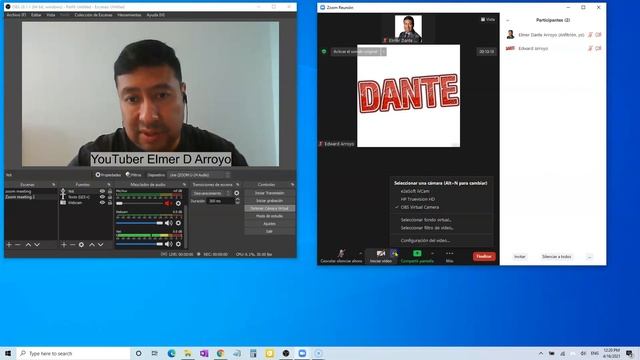Open Vista menu in OBS
This screenshot has height=360, width=640.
pos(51,15)
